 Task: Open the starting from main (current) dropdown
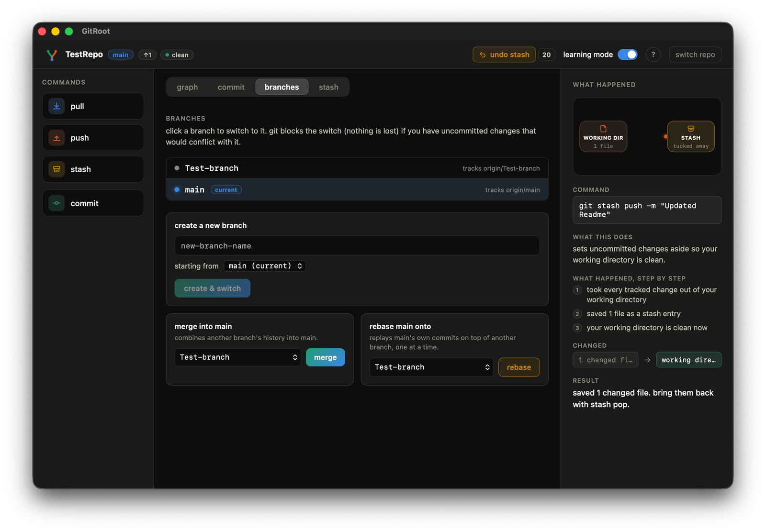tap(265, 266)
